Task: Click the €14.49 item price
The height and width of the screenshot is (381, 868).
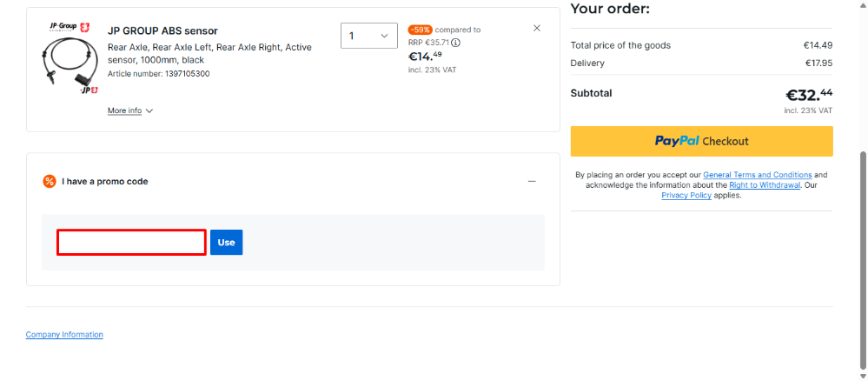Action: click(x=425, y=56)
